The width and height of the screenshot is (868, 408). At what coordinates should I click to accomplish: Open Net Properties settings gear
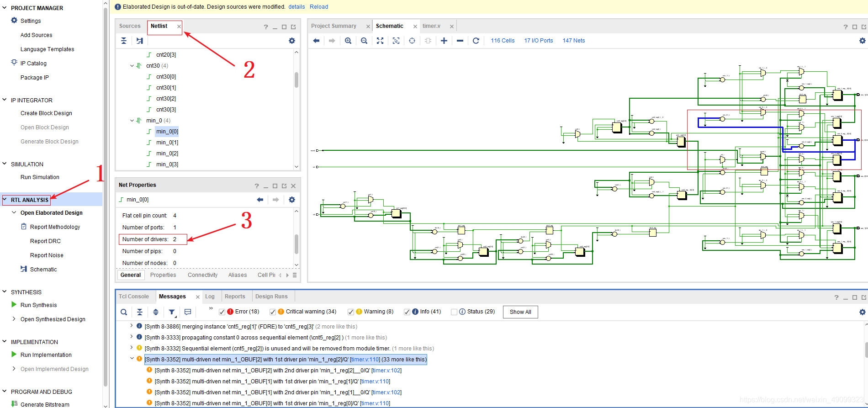(x=292, y=200)
